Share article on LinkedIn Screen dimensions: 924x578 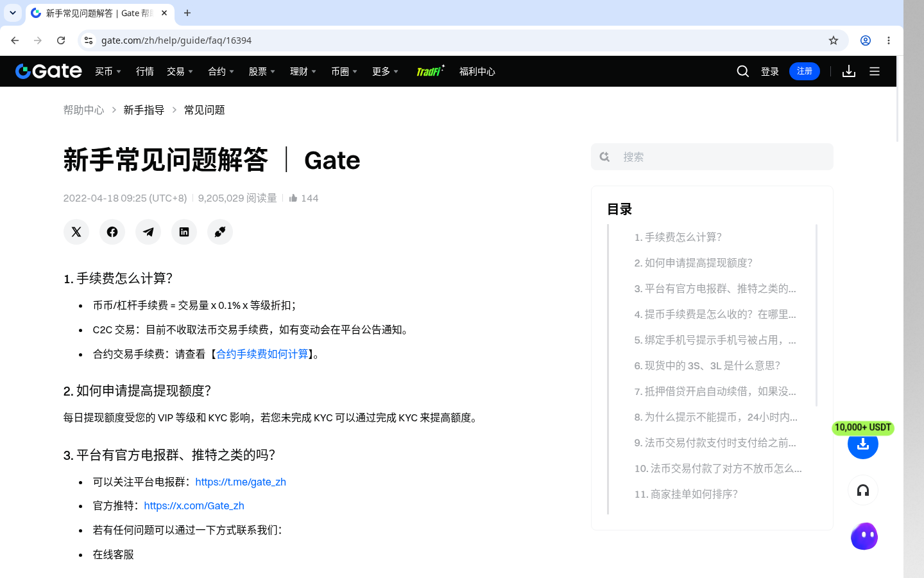tap(184, 232)
